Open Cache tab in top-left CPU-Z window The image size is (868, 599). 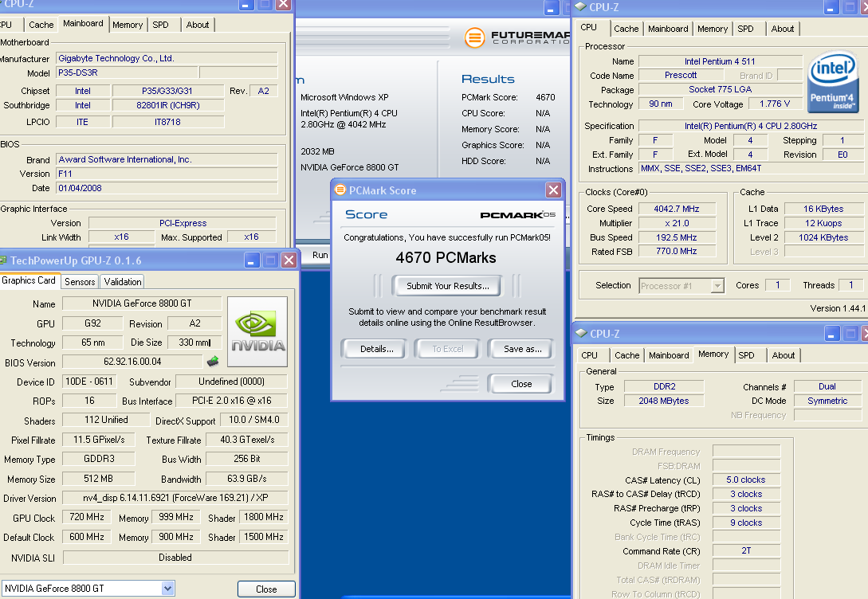click(41, 25)
